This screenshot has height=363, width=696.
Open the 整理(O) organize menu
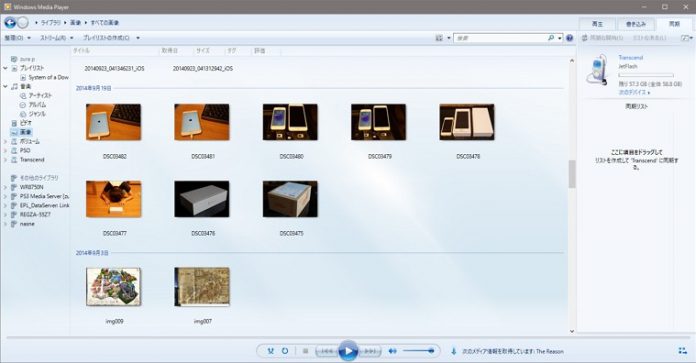click(17, 38)
